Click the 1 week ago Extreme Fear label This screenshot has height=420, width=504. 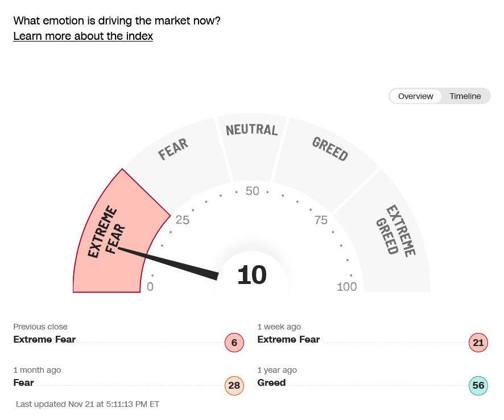(288, 340)
